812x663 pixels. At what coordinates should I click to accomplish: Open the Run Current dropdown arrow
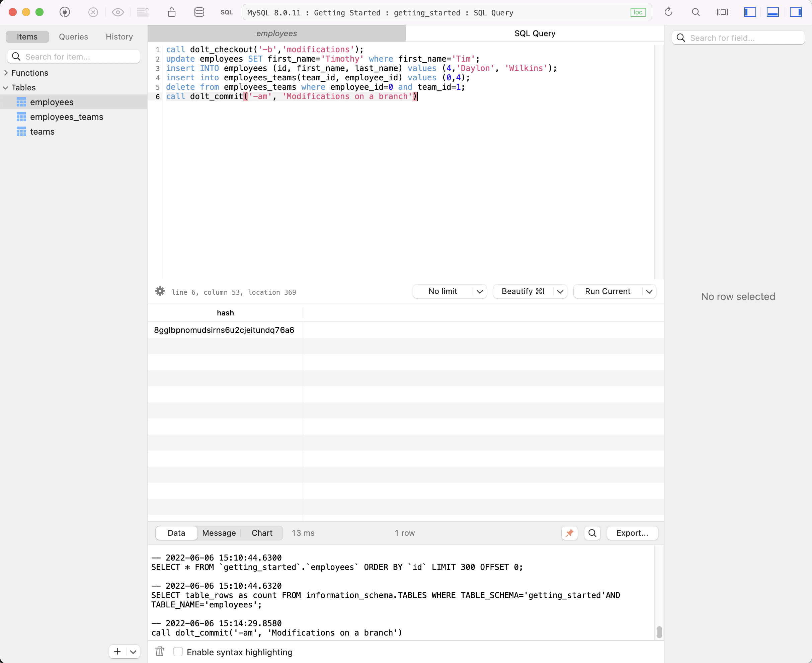click(649, 291)
